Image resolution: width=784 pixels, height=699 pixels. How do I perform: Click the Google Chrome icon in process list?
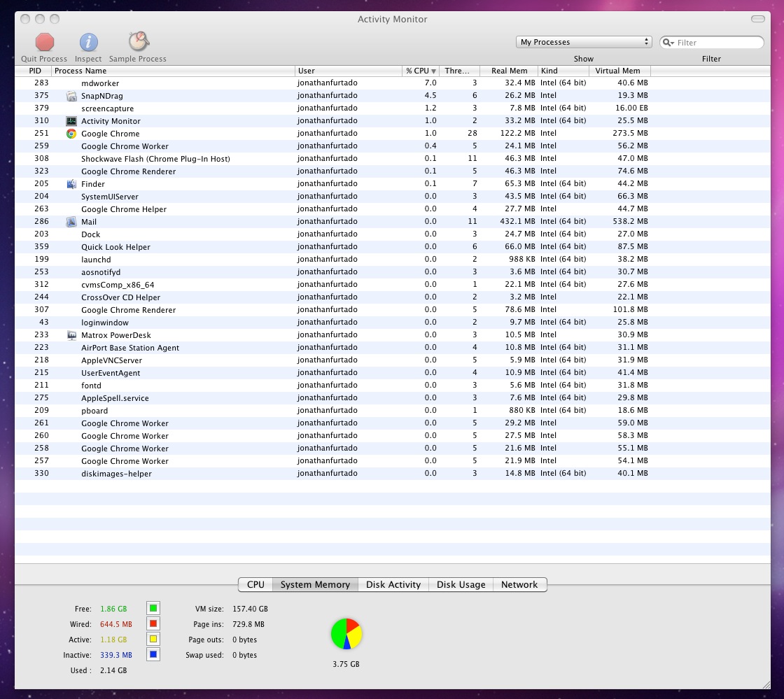pos(71,134)
